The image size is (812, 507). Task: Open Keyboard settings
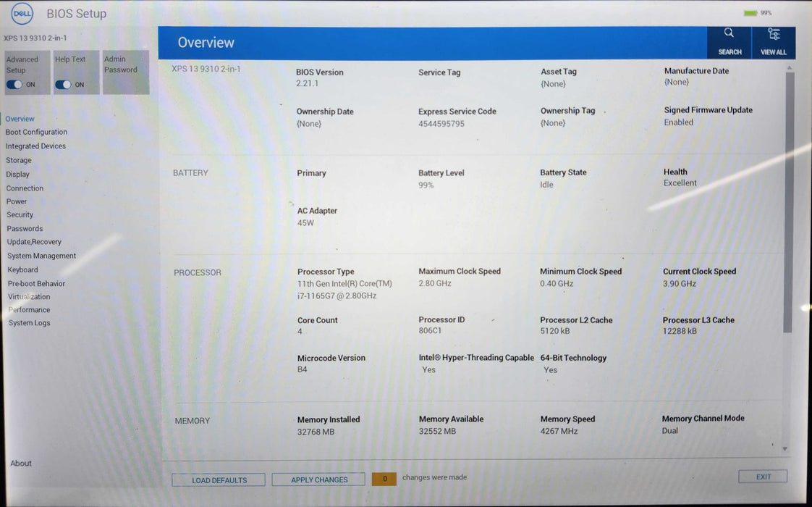[x=22, y=270]
